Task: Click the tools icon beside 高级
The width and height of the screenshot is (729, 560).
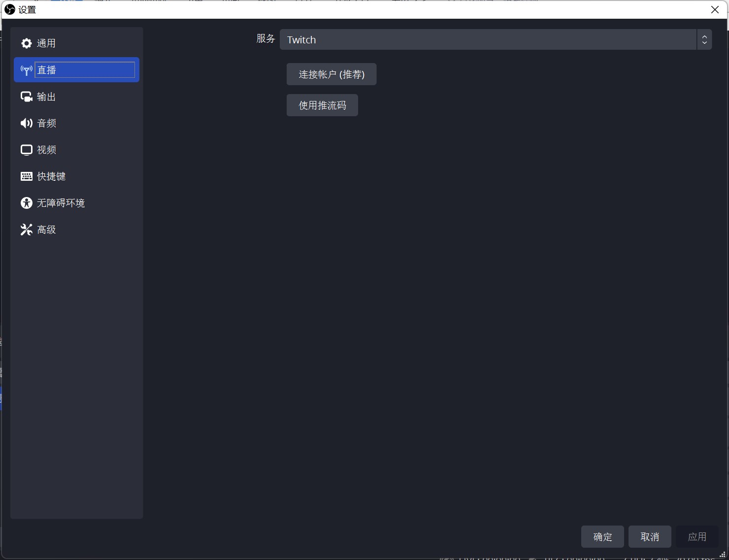Action: 27,230
